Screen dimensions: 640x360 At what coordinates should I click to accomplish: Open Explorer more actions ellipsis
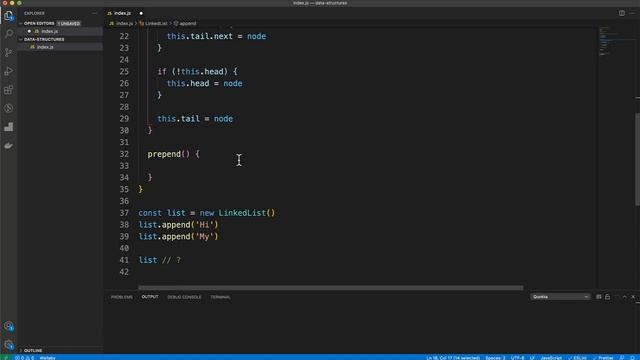coord(95,13)
